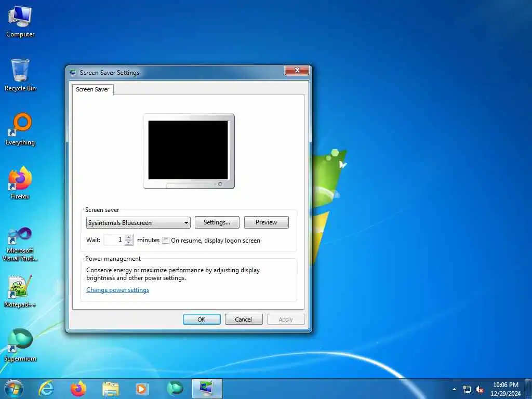Select the Recycle Bin desktop icon
This screenshot has height=399, width=532.
pyautogui.click(x=20, y=75)
